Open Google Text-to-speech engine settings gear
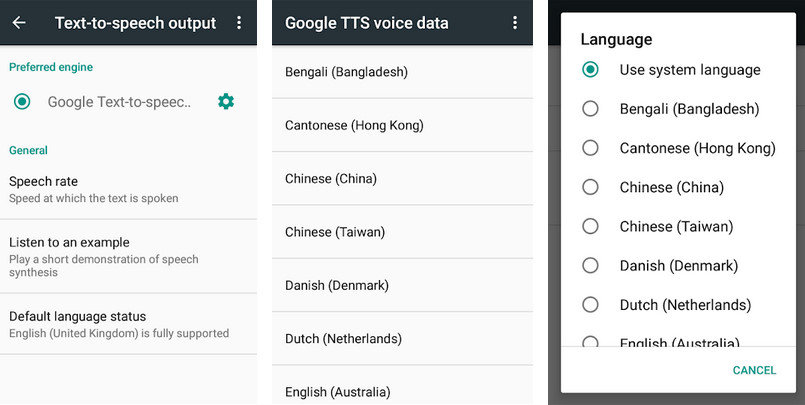This screenshot has height=405, width=805. coord(226,102)
